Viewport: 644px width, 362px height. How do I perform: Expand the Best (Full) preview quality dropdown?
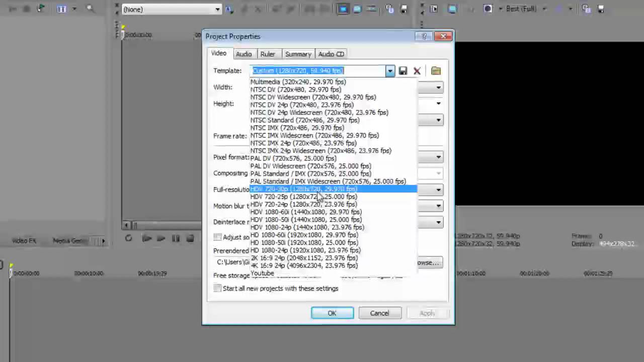tap(544, 9)
